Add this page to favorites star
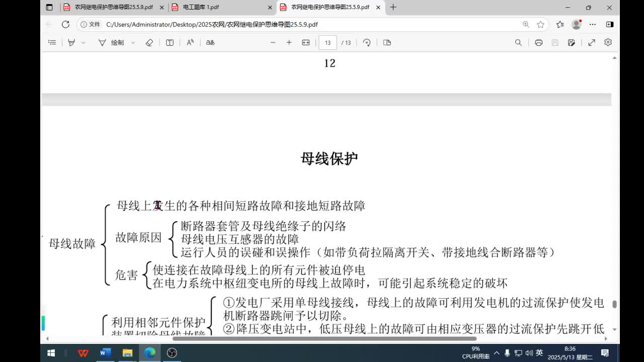 click(541, 24)
